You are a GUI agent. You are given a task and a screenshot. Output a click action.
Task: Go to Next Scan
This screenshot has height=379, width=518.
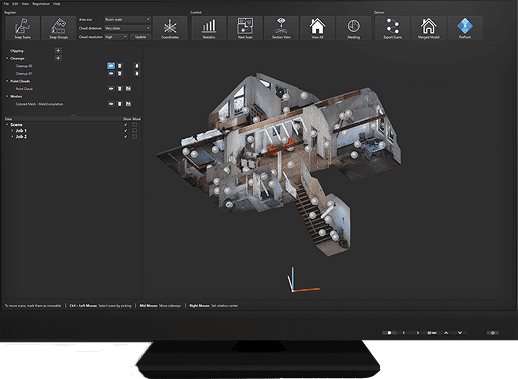[x=245, y=28]
